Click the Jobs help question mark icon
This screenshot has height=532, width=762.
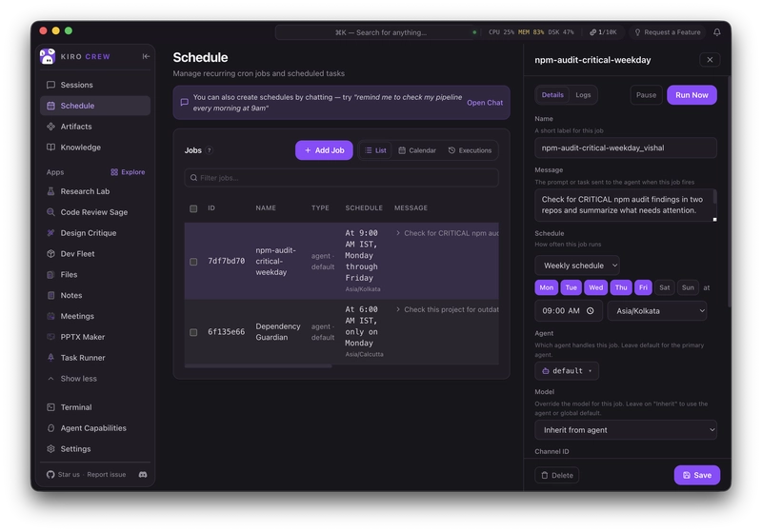[210, 150]
